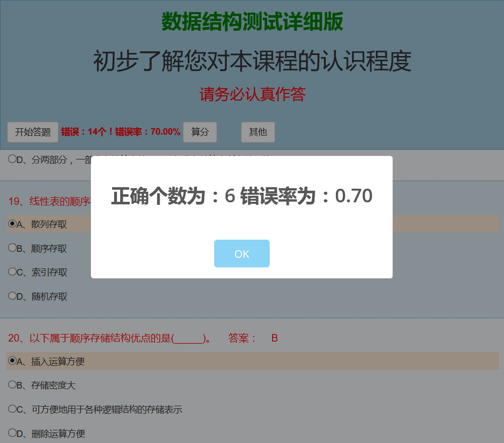Click the dialog result text 正确个数为6
This screenshot has height=443, width=504.
point(241,196)
